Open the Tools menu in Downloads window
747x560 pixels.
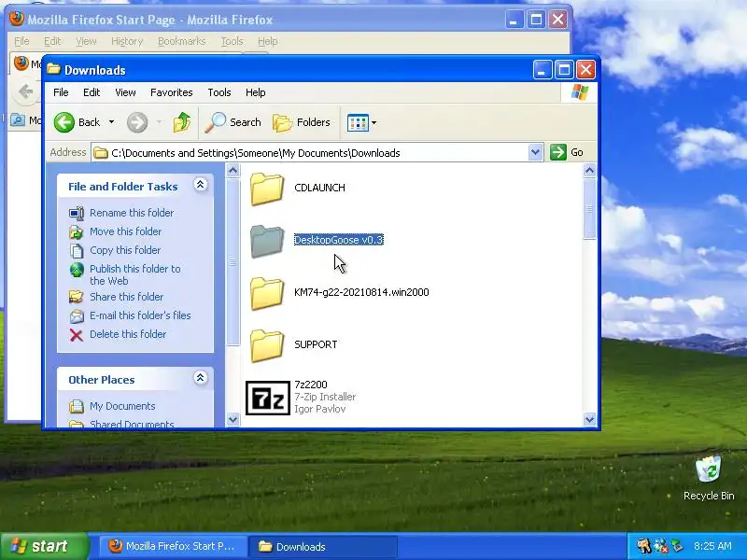(219, 92)
